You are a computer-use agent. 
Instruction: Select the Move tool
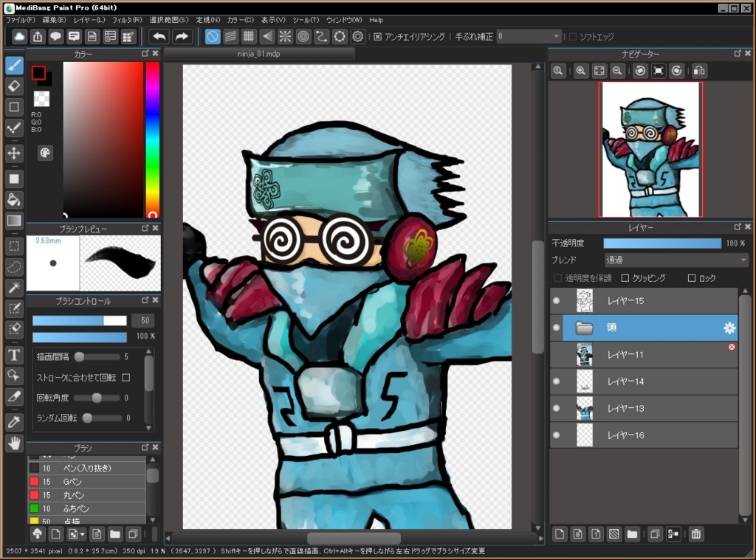pos(14,153)
